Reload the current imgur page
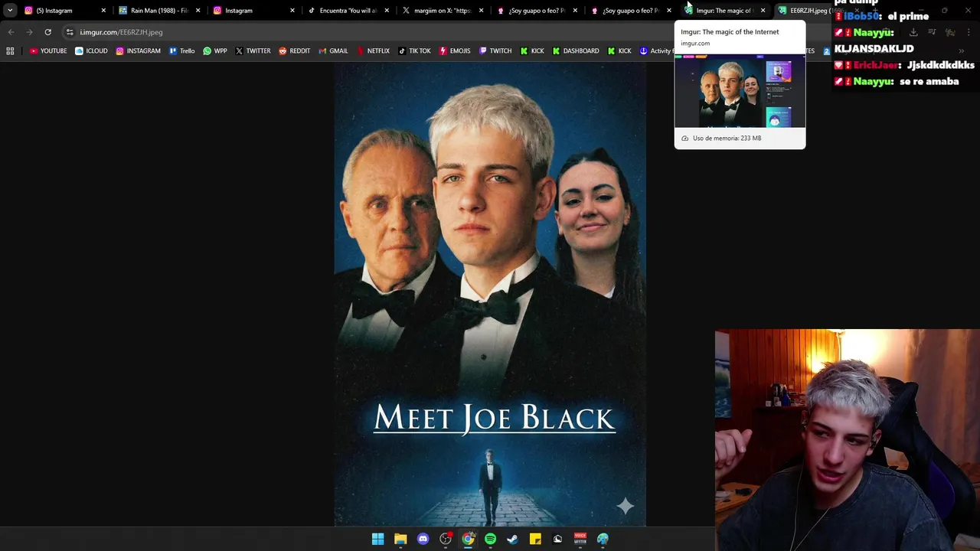Screen dimensions: 980x551 47,32
